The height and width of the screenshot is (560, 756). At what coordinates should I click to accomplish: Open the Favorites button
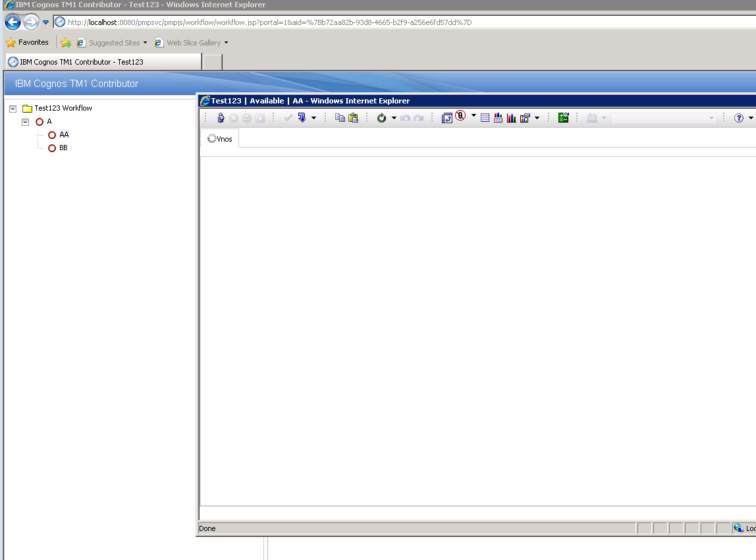(28, 42)
